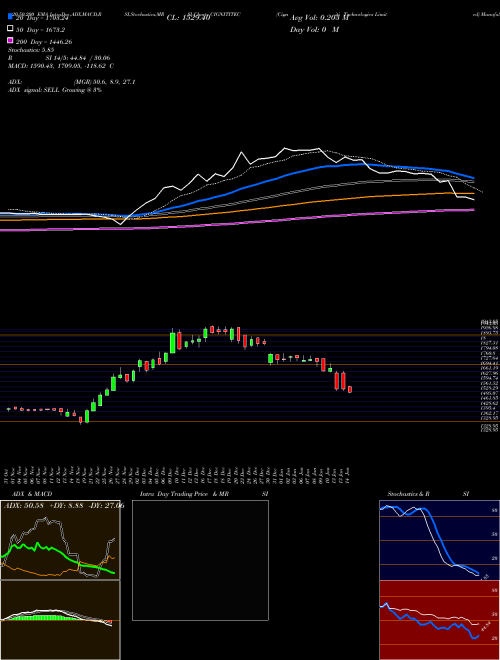The height and width of the screenshot is (660, 500).
Task: Click the 1395.4 price axis label
Action: (x=489, y=408)
